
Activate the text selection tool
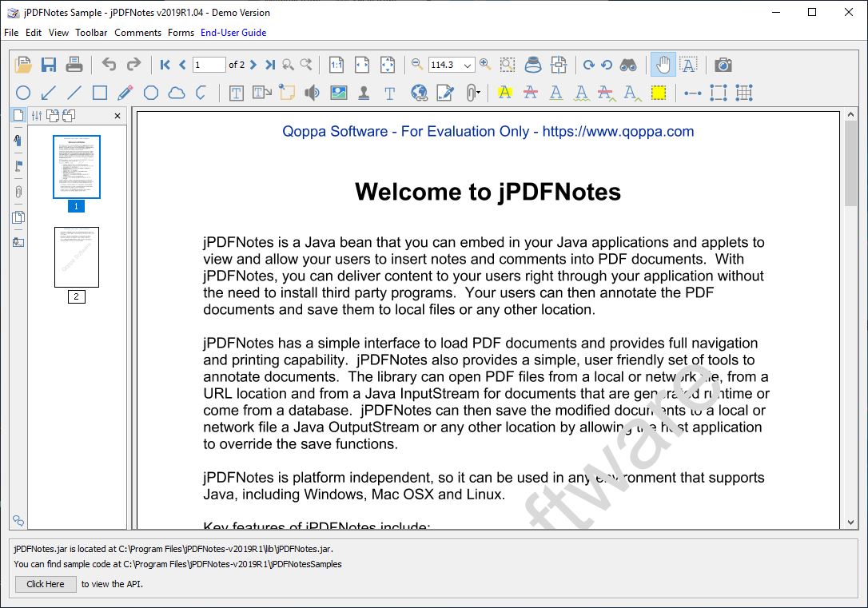pyautogui.click(x=688, y=65)
